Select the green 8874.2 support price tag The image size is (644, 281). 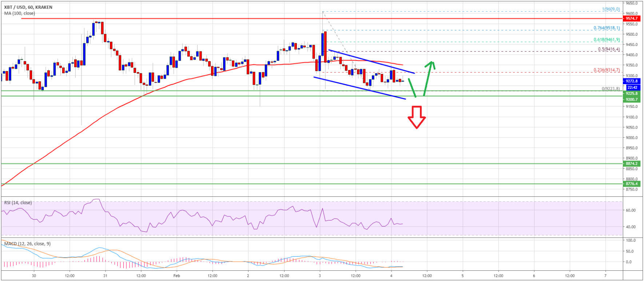(632, 164)
